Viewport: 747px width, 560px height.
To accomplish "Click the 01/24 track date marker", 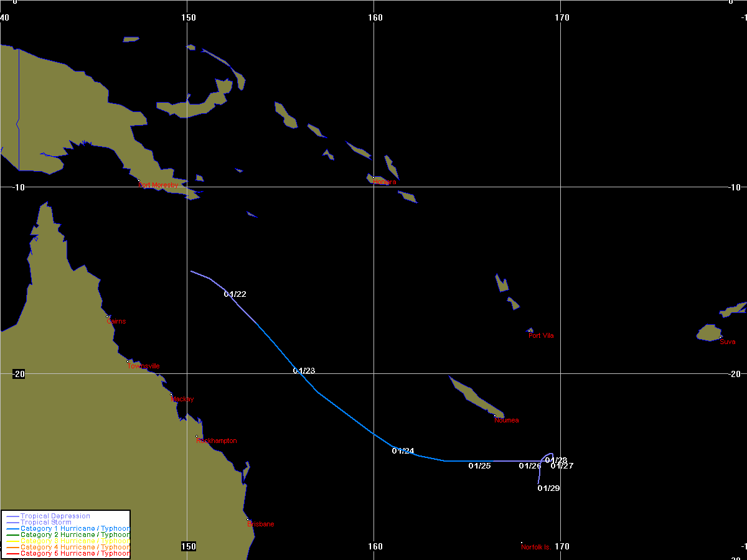I will click(403, 451).
